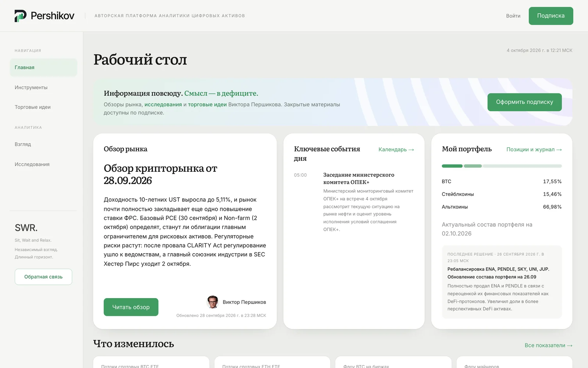Screen dimensions: 588x368
Task: Go to Торговые идеи section
Action: 43,107
